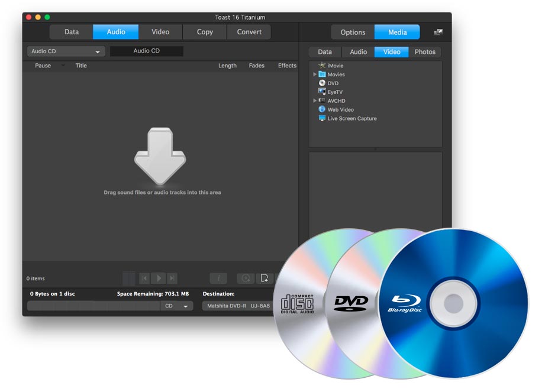The width and height of the screenshot is (545, 392).
Task: Edit the Audio CD disc title field
Action: pos(146,51)
